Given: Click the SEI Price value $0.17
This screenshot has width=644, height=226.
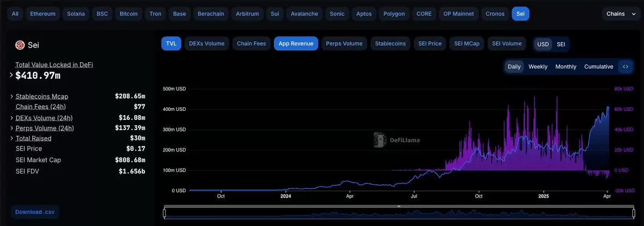Looking at the screenshot, I should 136,148.
